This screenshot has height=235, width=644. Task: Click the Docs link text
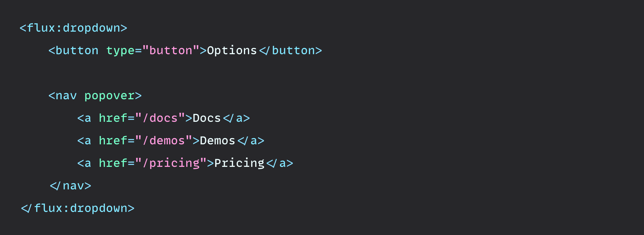pos(207,118)
